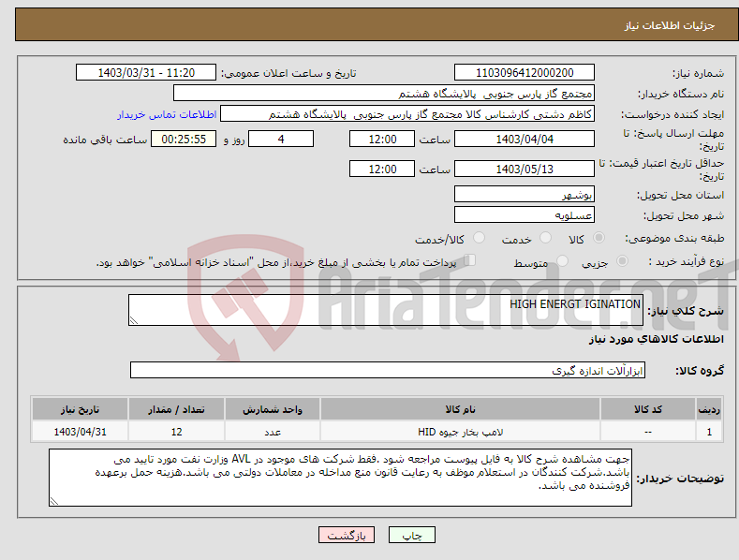Viewport: 739px width, 560px height.
Task: Click the goods group field ابزارآلات اندازه گیری
Action: pos(388,370)
